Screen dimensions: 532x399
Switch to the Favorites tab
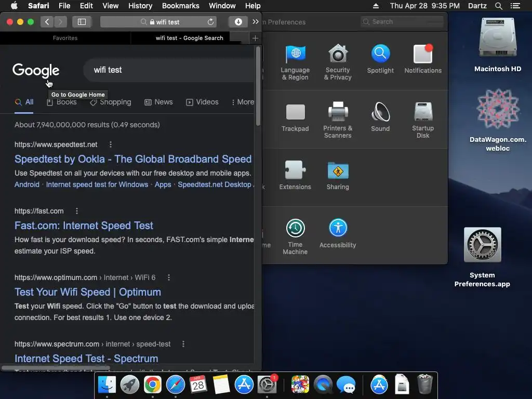[65, 38]
